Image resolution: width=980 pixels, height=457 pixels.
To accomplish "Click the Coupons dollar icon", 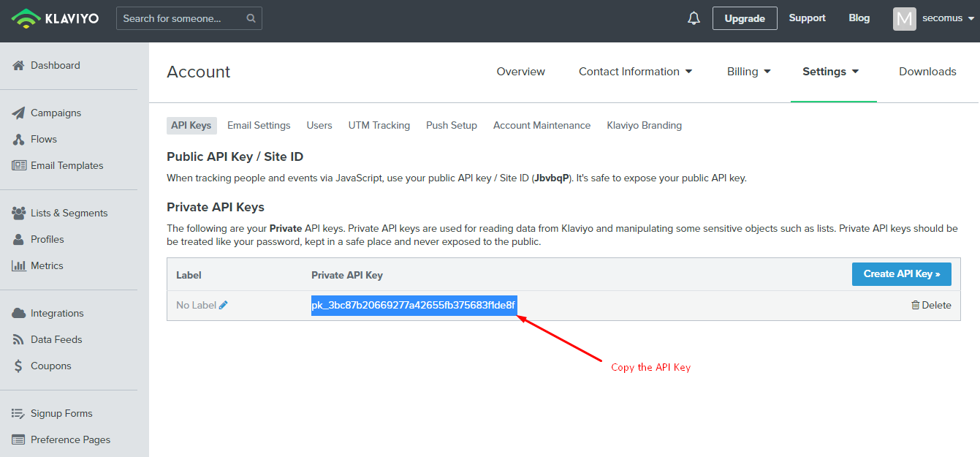I will point(19,366).
